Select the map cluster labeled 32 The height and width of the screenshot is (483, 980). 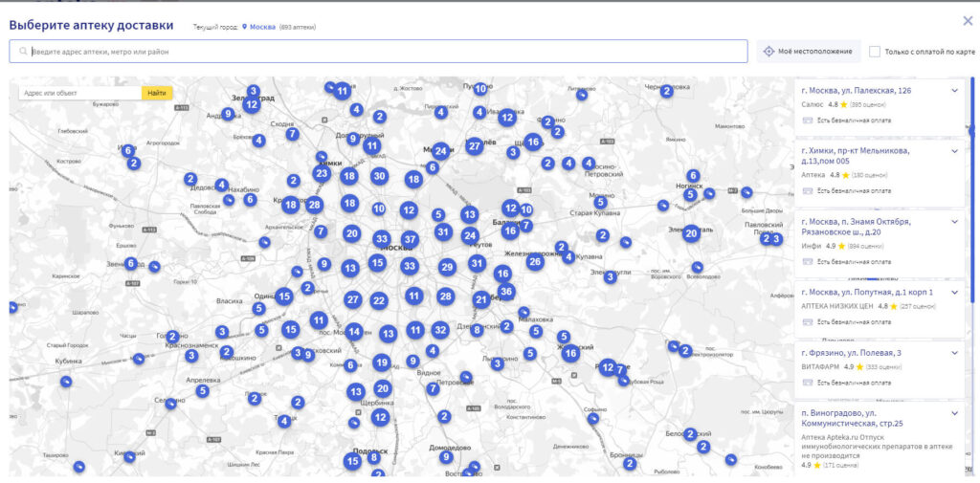(x=440, y=330)
